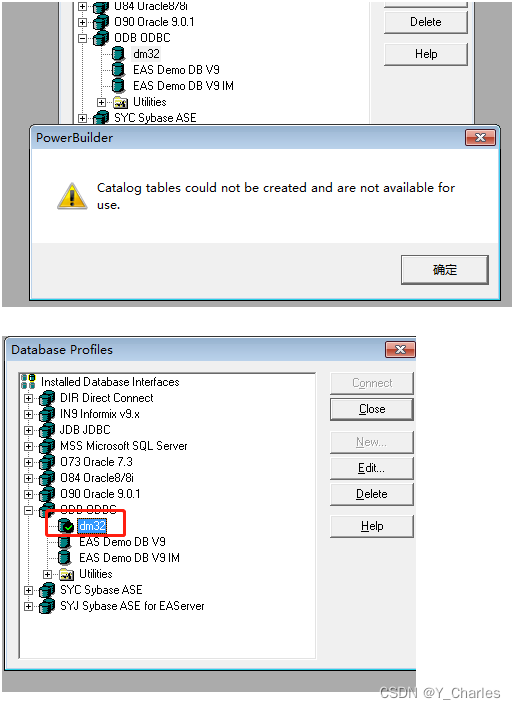
Task: Click the Edit... button
Action: (x=372, y=468)
